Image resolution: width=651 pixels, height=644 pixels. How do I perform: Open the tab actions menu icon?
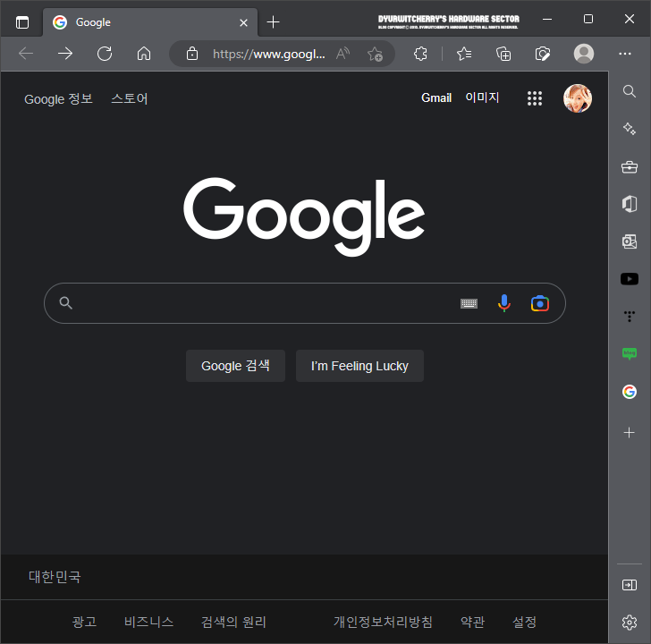click(x=22, y=22)
